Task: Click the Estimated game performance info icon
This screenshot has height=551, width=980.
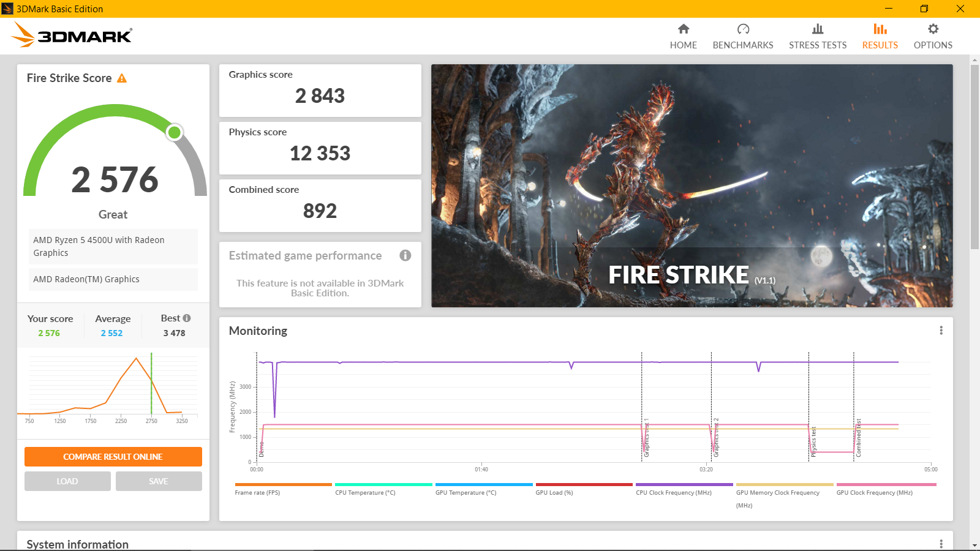Action: pos(405,255)
